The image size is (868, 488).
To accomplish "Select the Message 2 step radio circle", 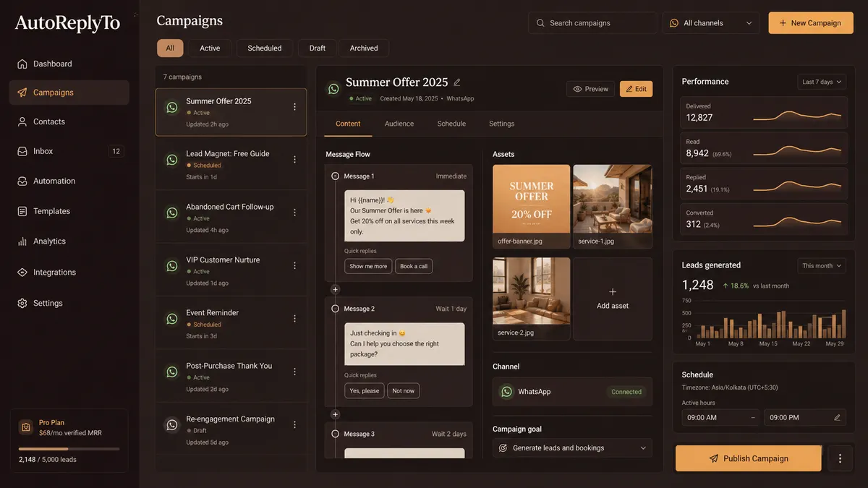I will point(335,309).
